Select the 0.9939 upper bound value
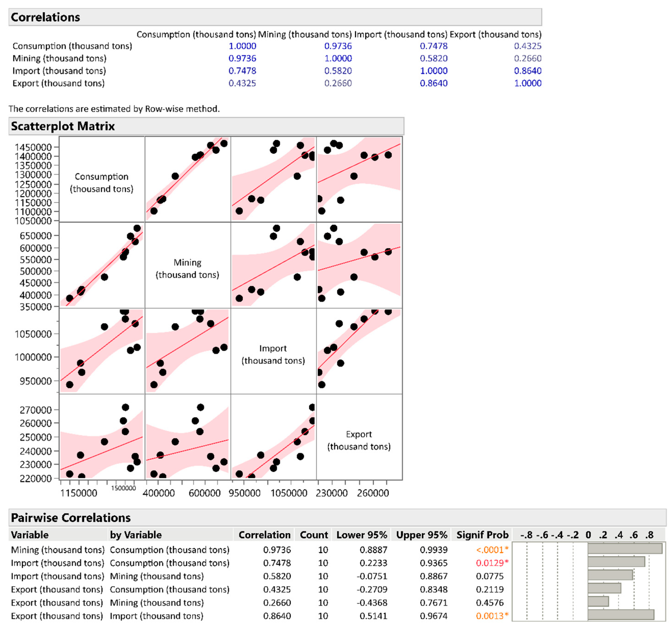Viewport: 672px width, 629px height. point(434,550)
